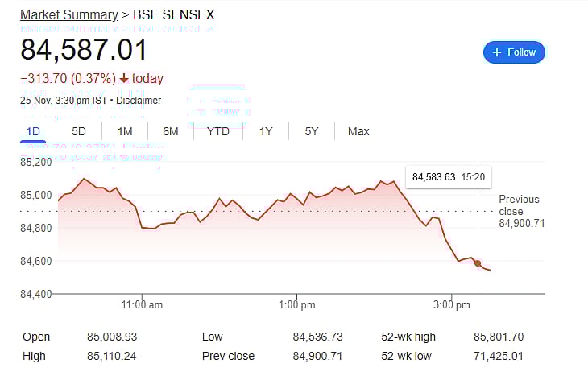Click the red down arrow beside today
588x376 pixels.
pyautogui.click(x=124, y=79)
